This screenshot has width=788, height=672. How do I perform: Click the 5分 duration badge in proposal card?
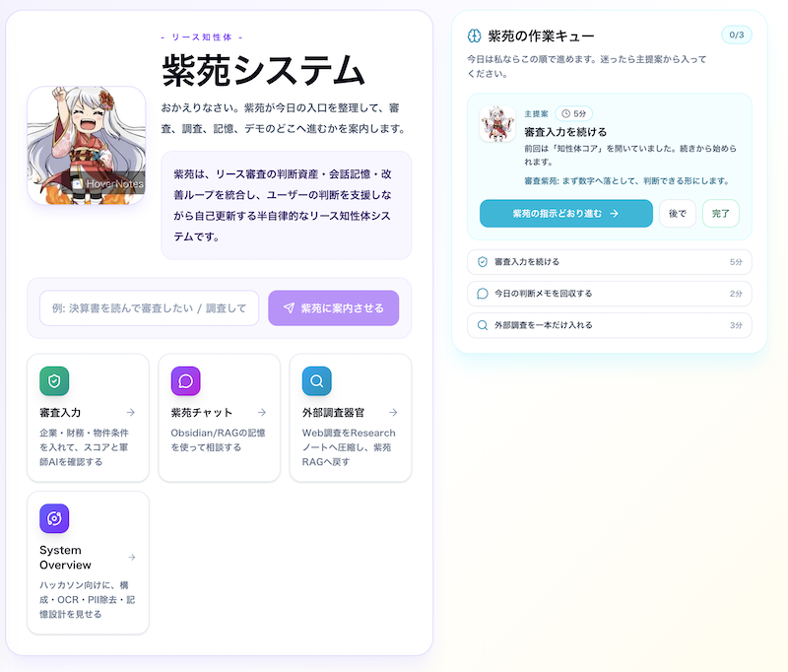[574, 113]
